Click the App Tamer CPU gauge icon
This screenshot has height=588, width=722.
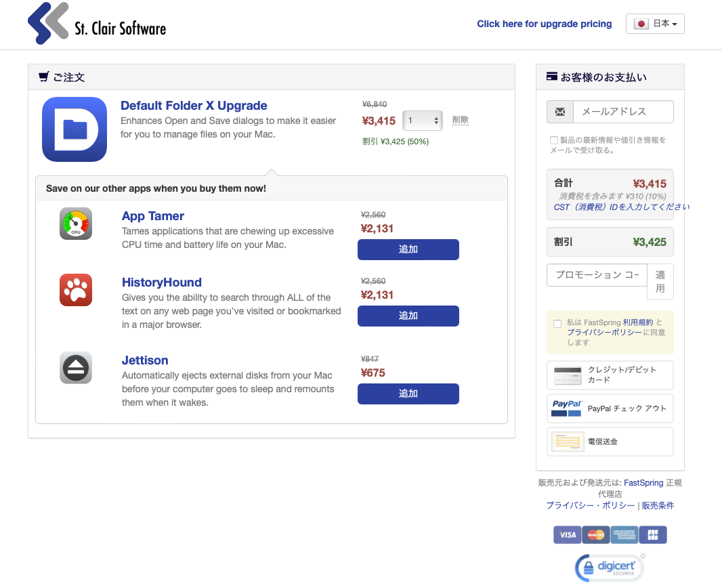point(76,224)
